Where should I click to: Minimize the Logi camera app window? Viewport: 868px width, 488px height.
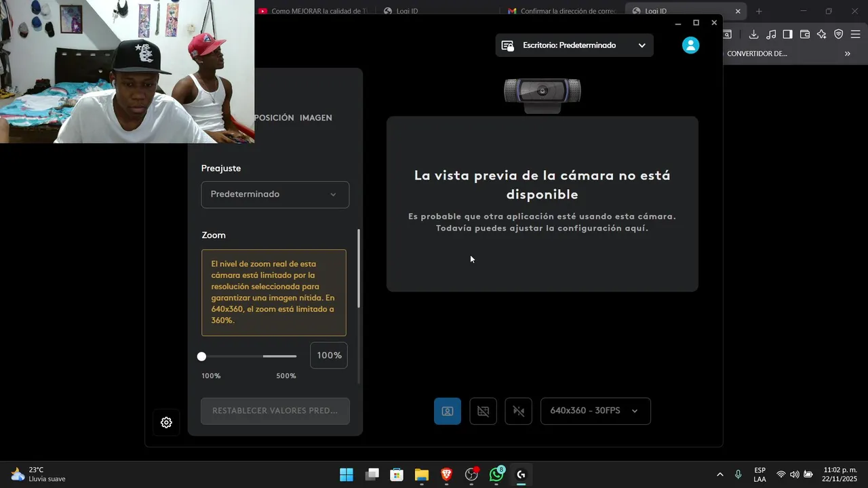pyautogui.click(x=677, y=23)
